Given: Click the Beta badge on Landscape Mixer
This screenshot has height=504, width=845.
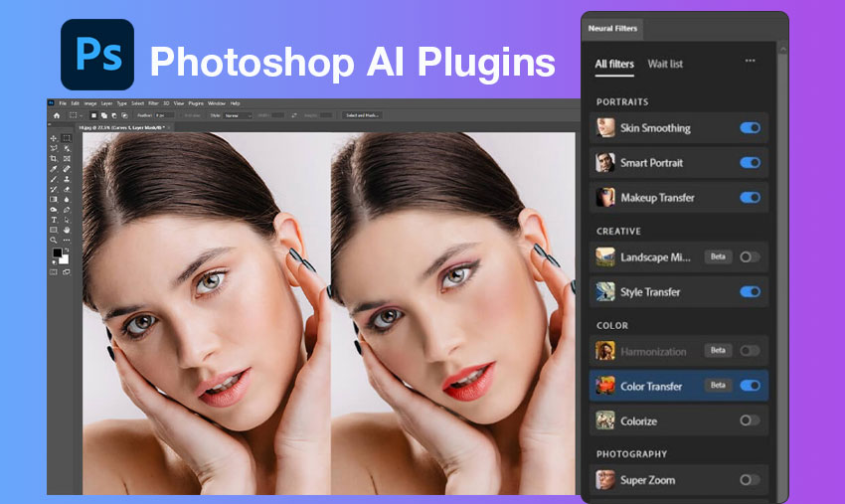Looking at the screenshot, I should (718, 256).
